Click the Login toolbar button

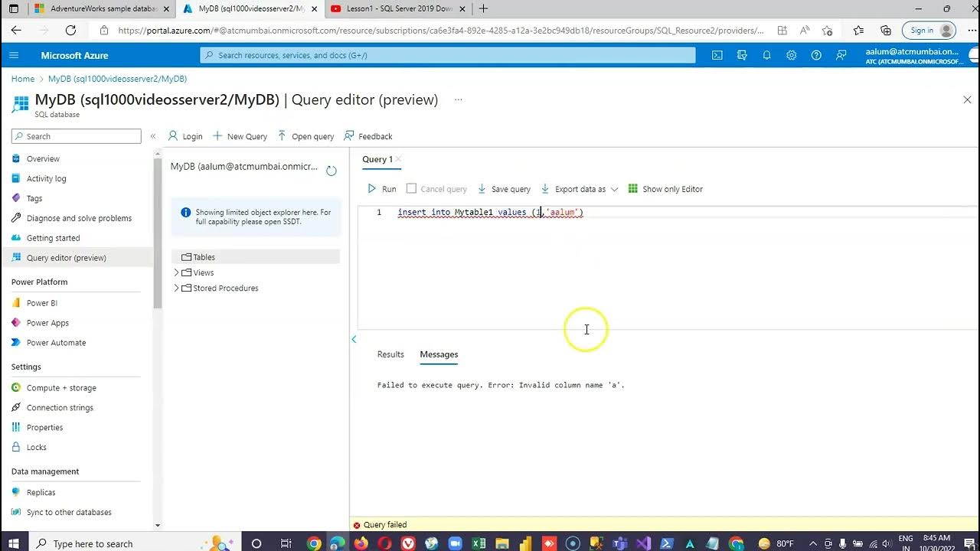[185, 136]
